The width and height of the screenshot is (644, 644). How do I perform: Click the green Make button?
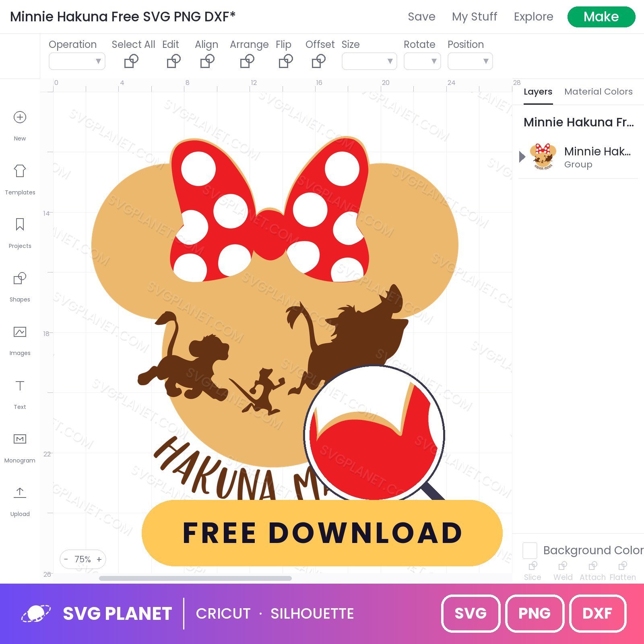pyautogui.click(x=601, y=17)
